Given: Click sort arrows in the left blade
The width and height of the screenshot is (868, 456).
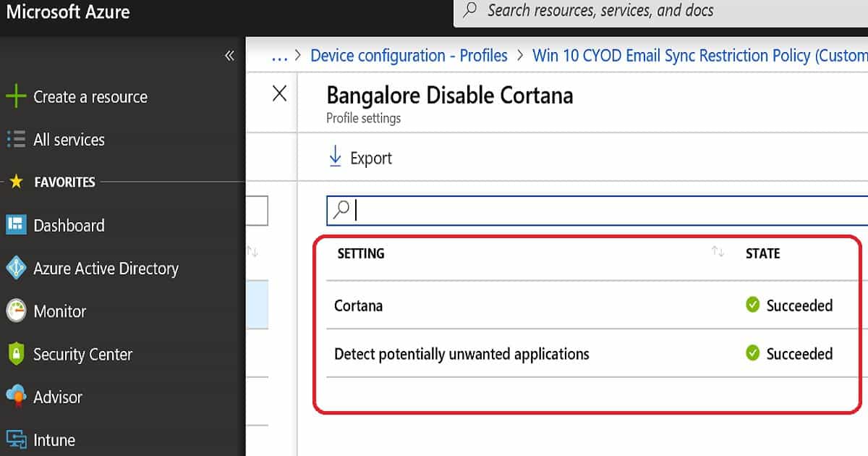Looking at the screenshot, I should click(x=252, y=251).
